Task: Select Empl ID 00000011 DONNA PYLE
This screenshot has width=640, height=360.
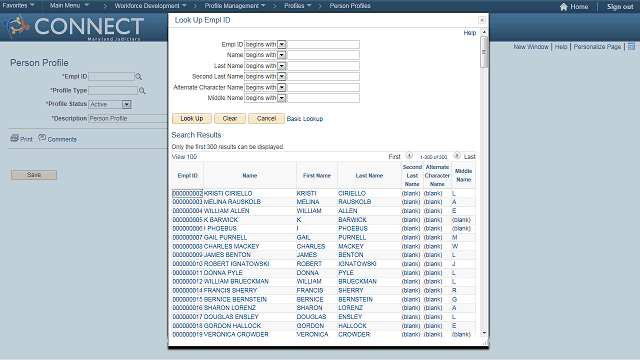Action: [x=187, y=273]
